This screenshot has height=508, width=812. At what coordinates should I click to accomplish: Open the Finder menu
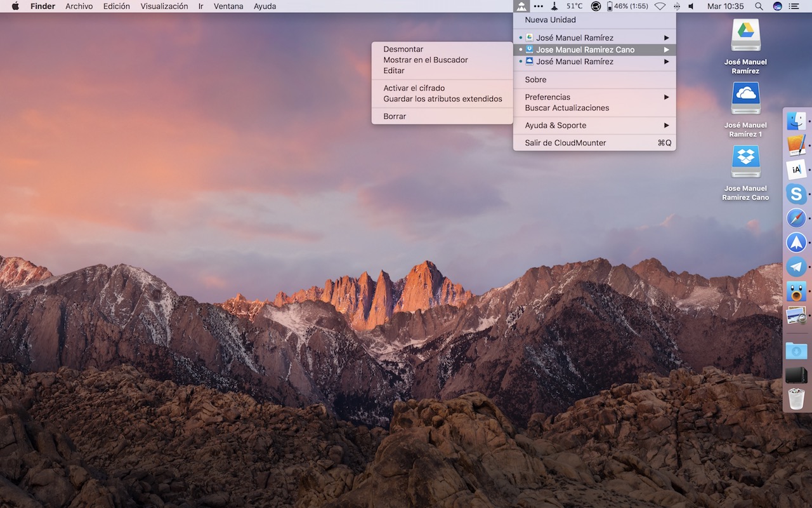(43, 6)
